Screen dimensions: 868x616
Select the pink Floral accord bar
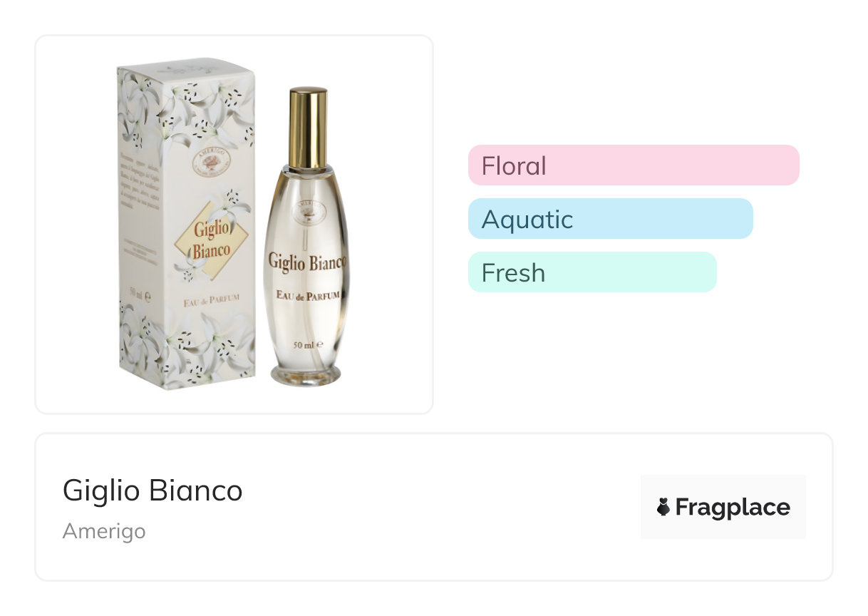coord(633,165)
